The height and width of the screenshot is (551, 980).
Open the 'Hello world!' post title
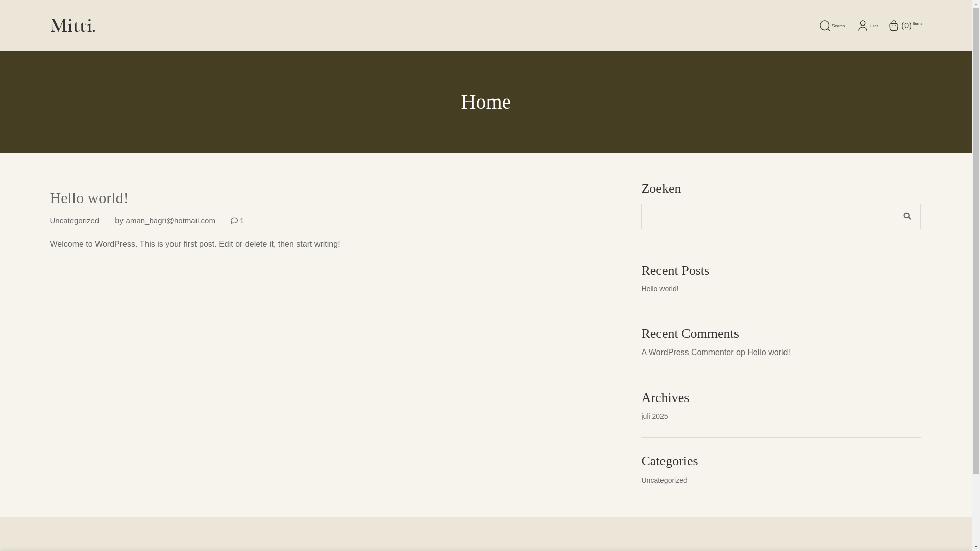[x=89, y=198]
